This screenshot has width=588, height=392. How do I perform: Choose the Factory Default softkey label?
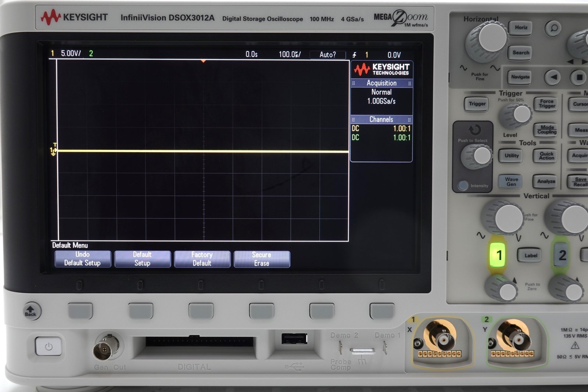tap(202, 259)
